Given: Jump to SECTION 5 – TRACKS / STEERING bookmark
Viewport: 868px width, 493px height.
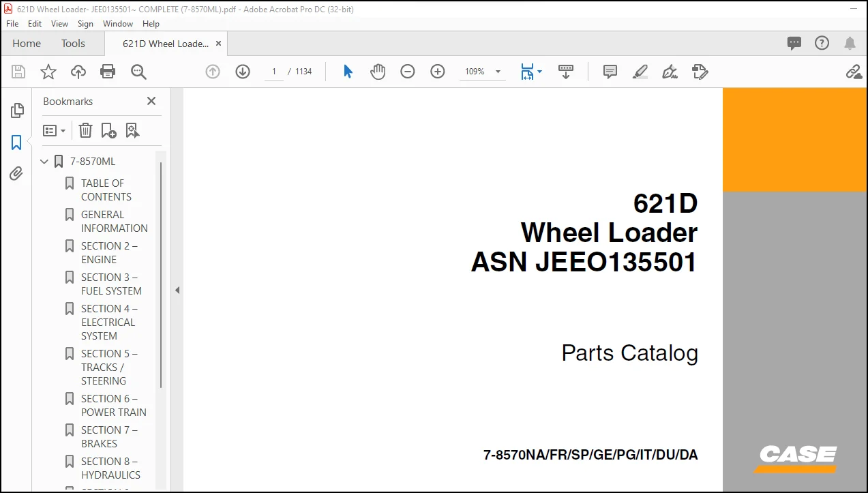Looking at the screenshot, I should pyautogui.click(x=109, y=367).
